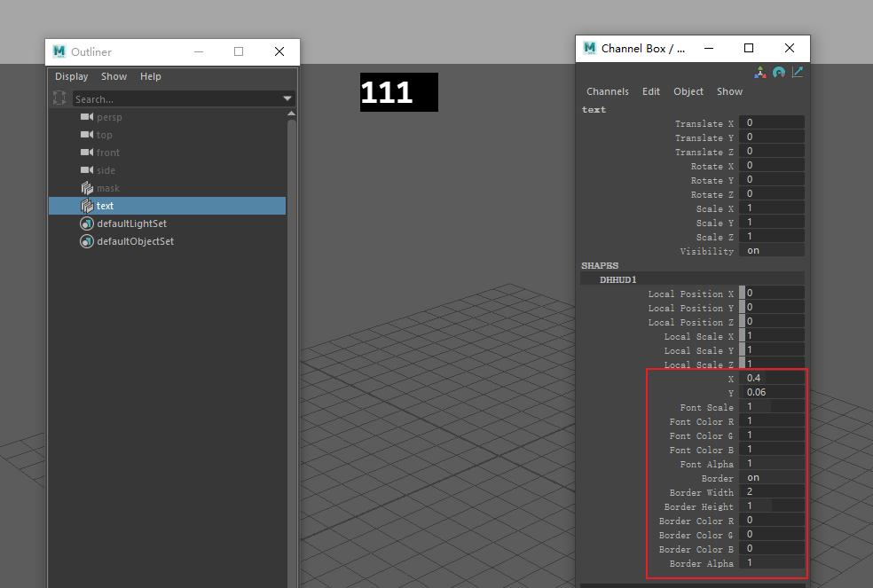This screenshot has width=873, height=588.
Task: Click the Border Height value field
Action: point(772,506)
